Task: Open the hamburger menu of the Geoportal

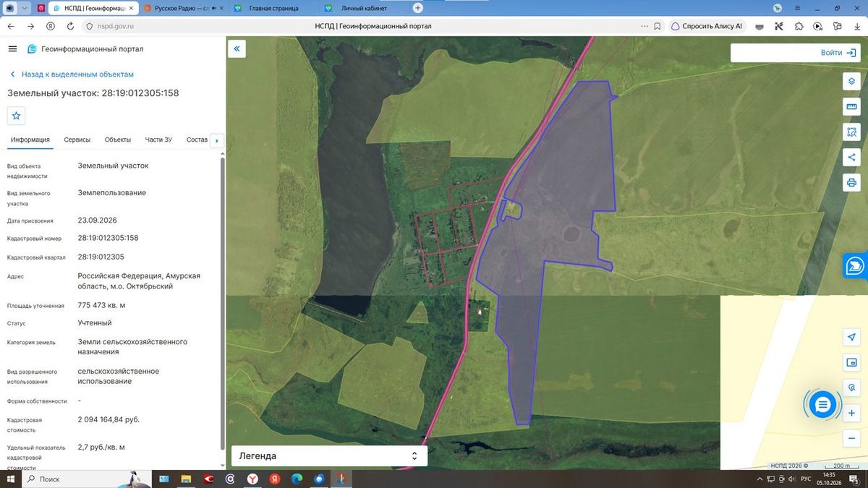Action: coord(12,49)
